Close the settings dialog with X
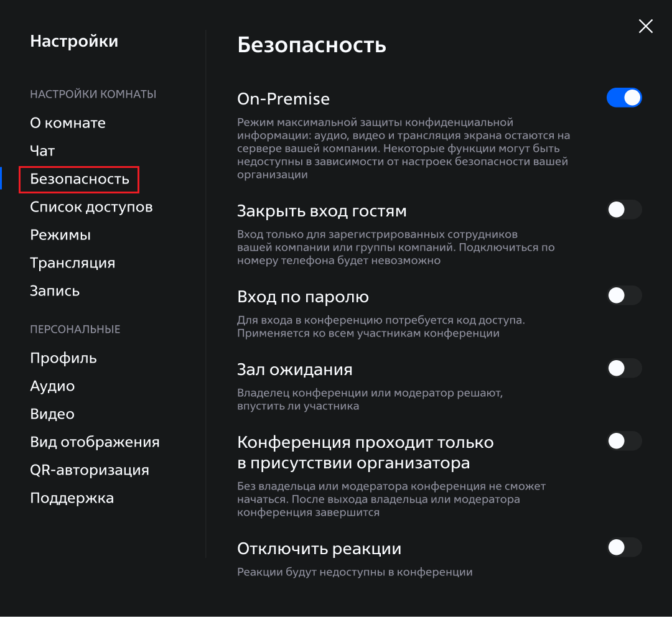The width and height of the screenshot is (672, 617). point(646,26)
